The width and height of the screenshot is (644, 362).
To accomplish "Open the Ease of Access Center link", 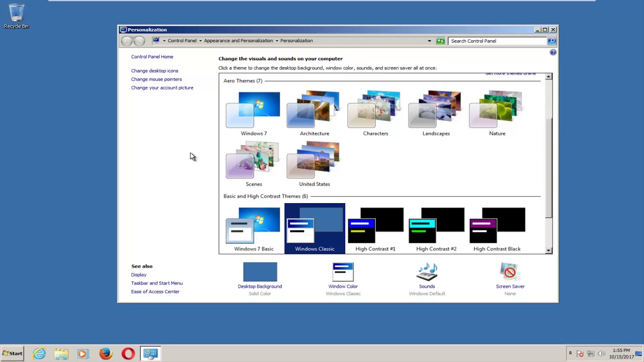I will point(155,292).
